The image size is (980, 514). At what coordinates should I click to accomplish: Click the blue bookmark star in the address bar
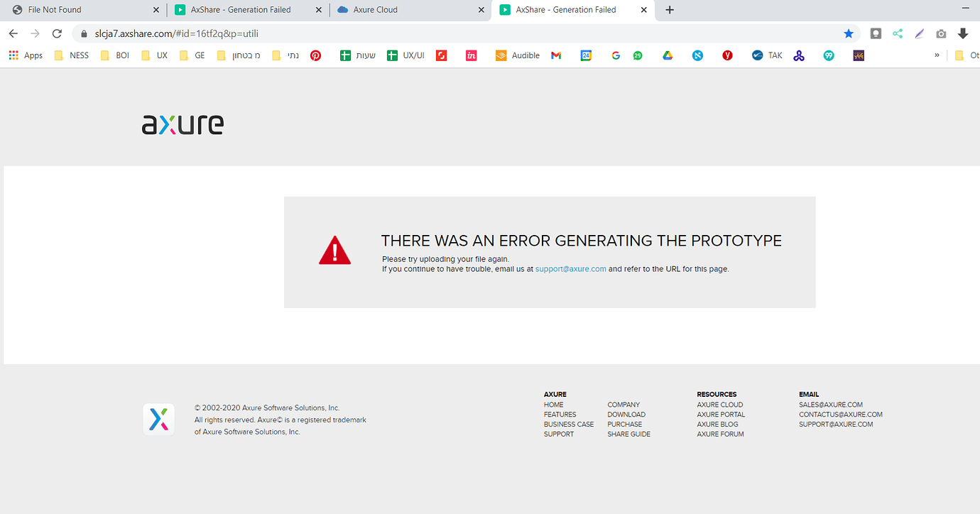click(x=849, y=33)
